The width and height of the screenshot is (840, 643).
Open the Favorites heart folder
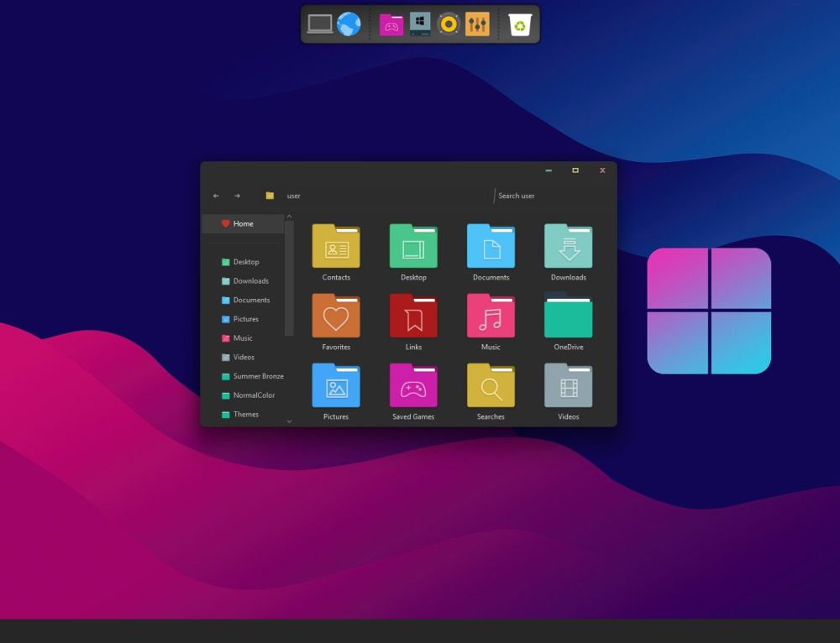tap(336, 318)
